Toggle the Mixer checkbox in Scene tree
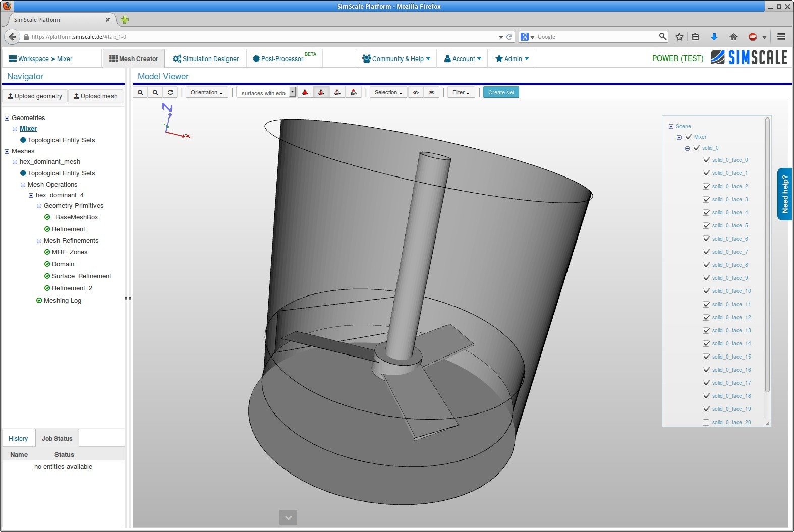794x532 pixels. (688, 137)
